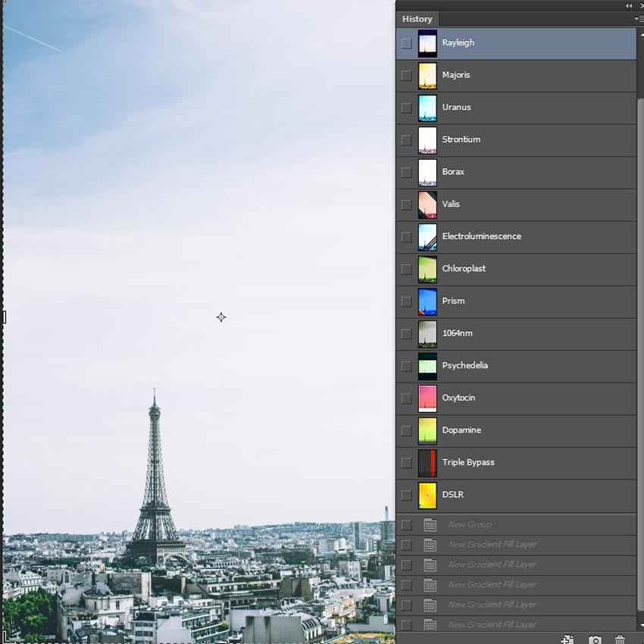644x644 pixels.
Task: Click the scrollbar beside the history states
Action: coord(641,303)
